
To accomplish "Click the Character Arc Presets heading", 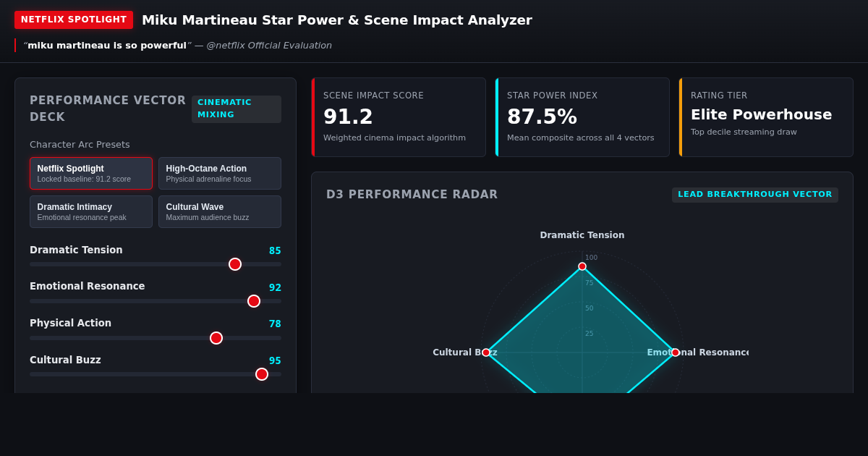I will coord(80,145).
